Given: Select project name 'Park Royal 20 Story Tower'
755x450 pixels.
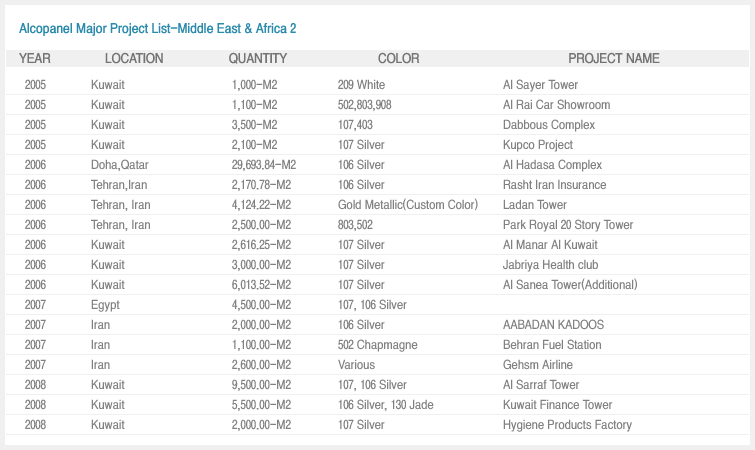Looking at the screenshot, I should tap(568, 225).
